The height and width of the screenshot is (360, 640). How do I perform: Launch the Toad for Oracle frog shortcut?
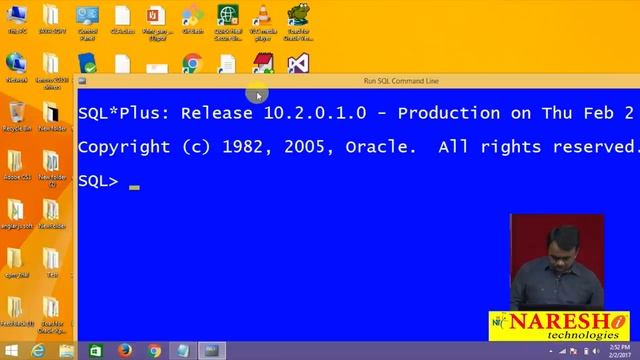pos(298,22)
